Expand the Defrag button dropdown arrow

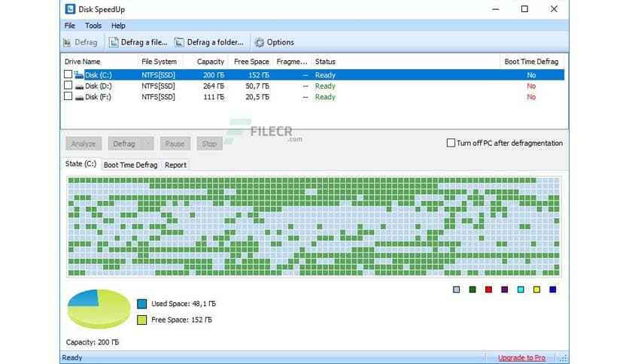click(x=148, y=144)
